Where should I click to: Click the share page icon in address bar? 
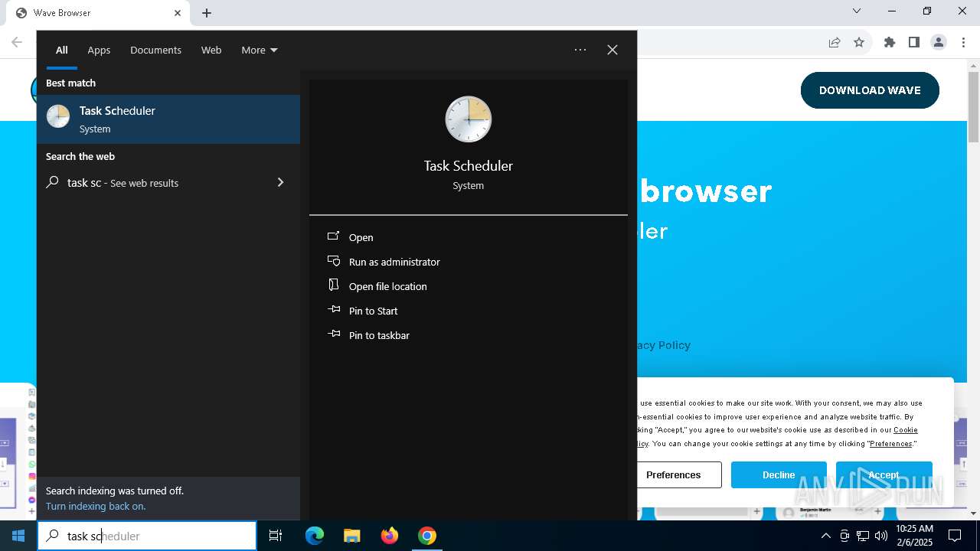click(x=835, y=42)
